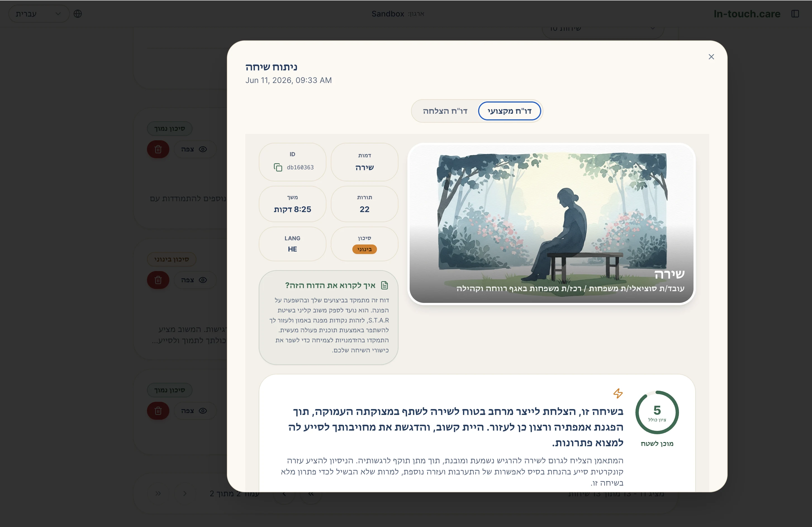Copy the conversation ID db160363
Screen dimensions: 812x527
coord(278,167)
